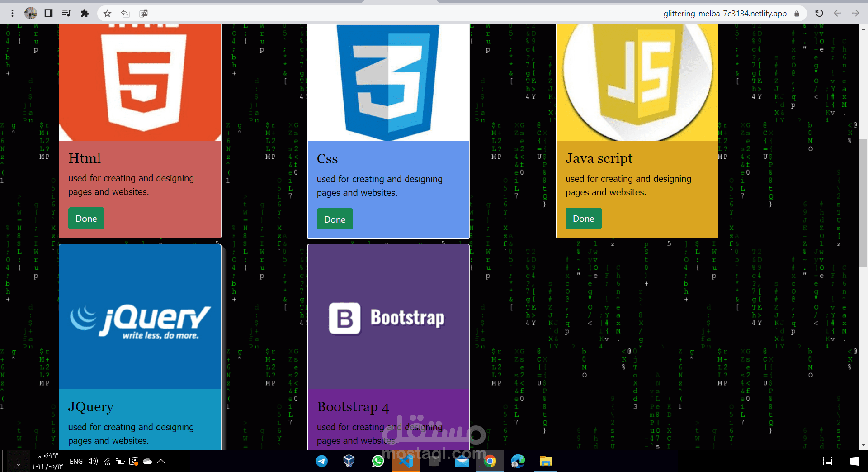The image size is (868, 472).
Task: Click Done on the Html card
Action: coord(86,218)
